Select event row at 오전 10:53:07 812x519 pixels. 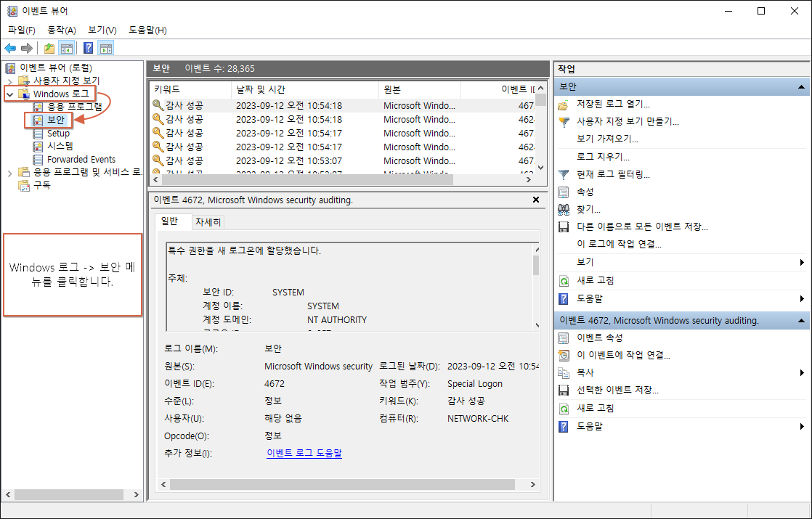343,160
